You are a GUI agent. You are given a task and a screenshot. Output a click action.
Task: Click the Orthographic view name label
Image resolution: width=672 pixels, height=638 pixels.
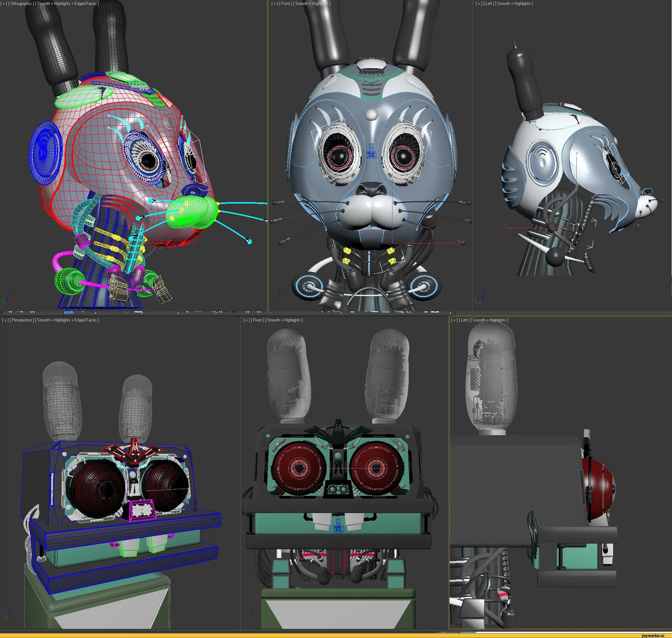point(21,4)
